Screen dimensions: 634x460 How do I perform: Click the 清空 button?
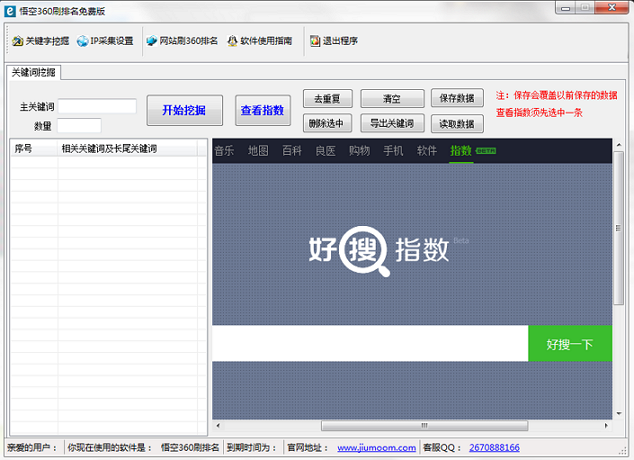coord(392,99)
